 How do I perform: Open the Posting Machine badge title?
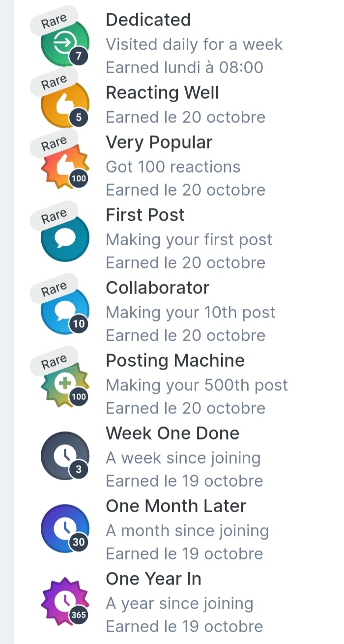[x=175, y=360]
